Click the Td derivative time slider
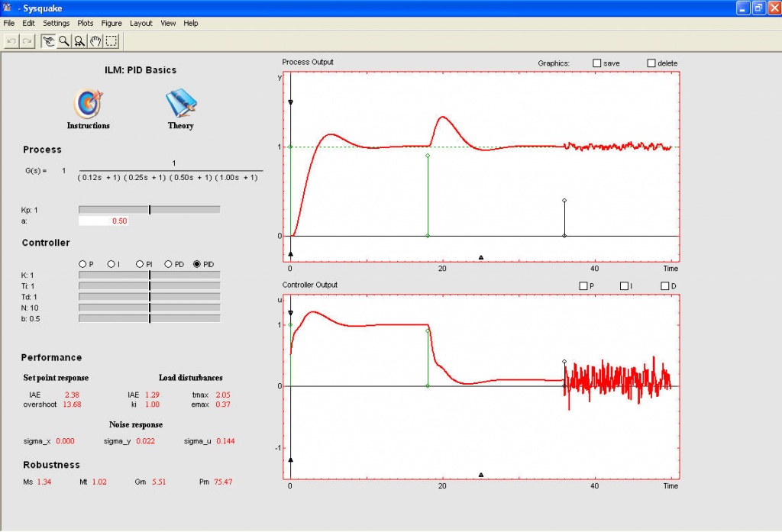This screenshot has height=532, width=782. 149,297
